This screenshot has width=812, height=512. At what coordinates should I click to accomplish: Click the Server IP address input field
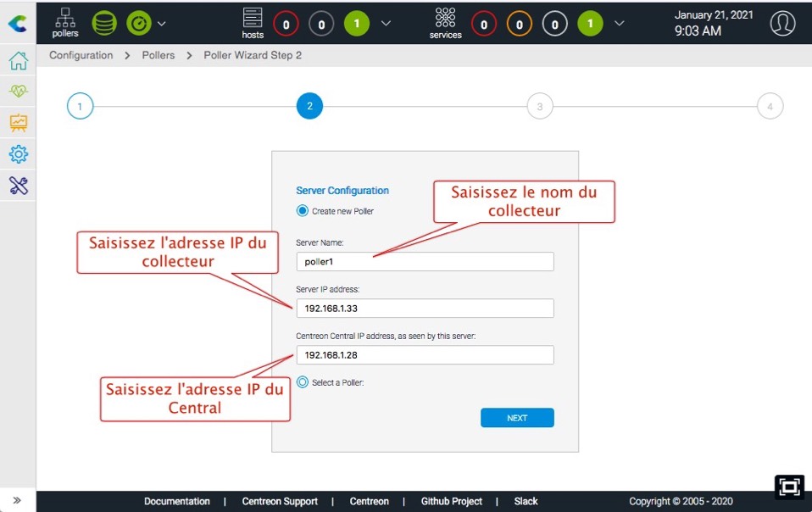pos(425,309)
